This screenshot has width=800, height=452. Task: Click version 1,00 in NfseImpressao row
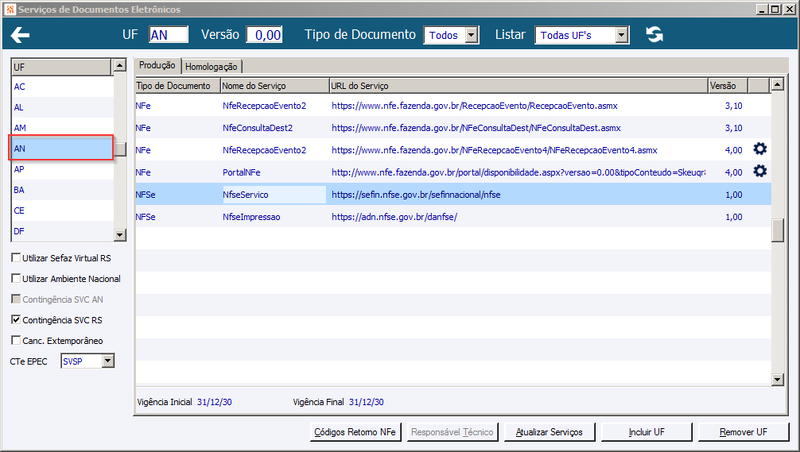pos(734,217)
